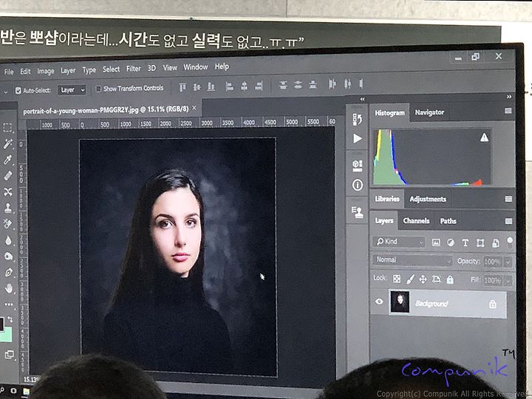Screen dimensions: 532x399
Task: Click the Align vertical centers icon
Action: point(197,87)
